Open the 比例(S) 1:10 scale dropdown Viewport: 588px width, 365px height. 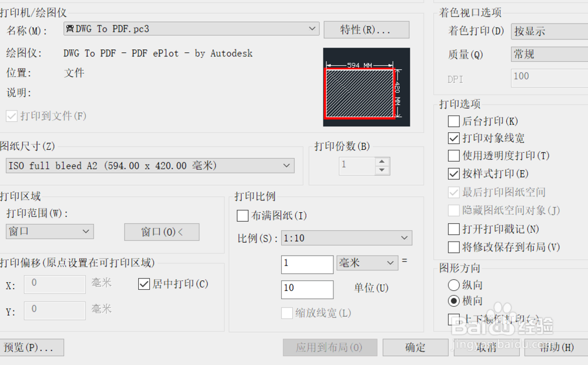tap(346, 238)
